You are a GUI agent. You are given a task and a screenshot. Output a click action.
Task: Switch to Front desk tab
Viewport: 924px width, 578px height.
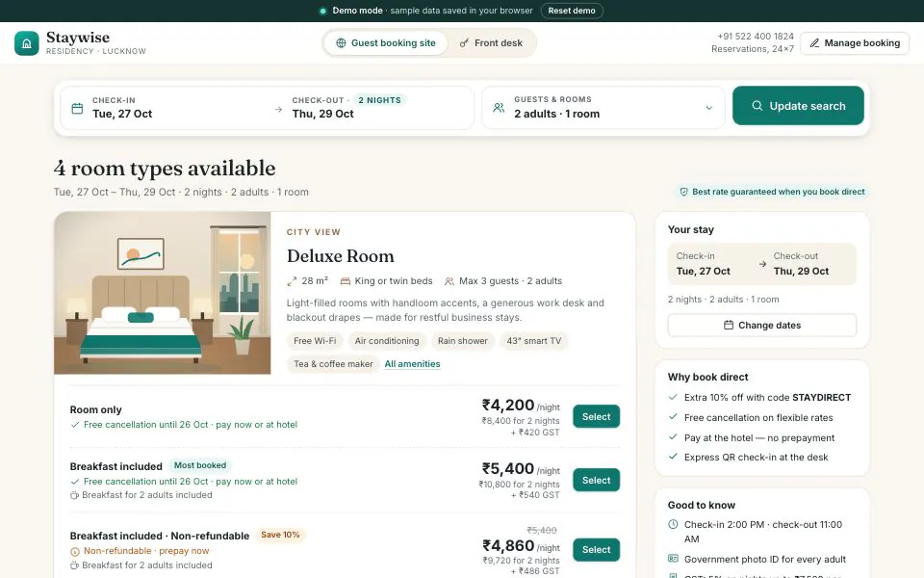[492, 43]
